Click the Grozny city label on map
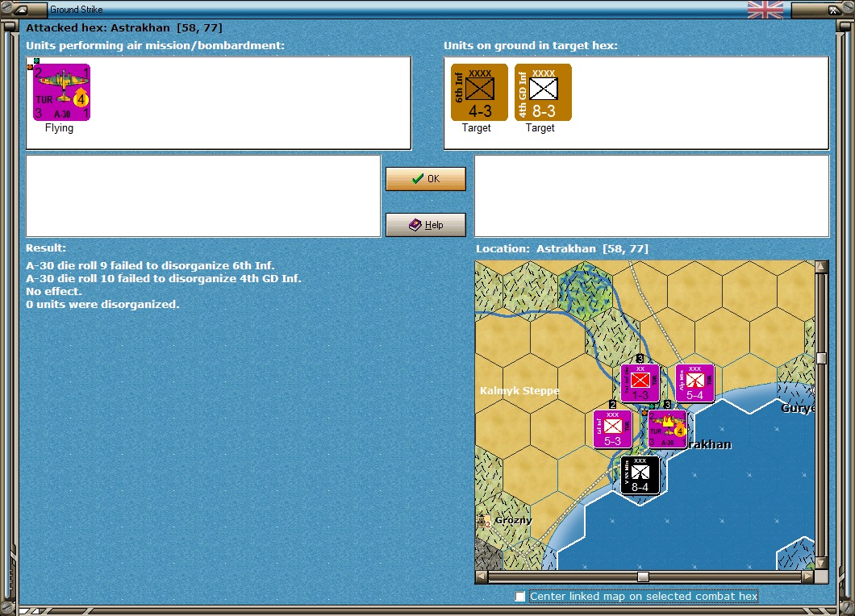Viewport: 855px width, 616px height. 513,520
